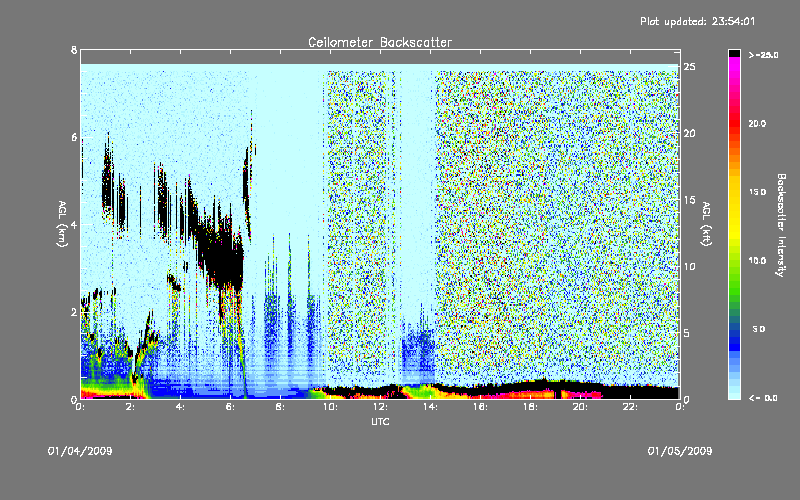The height and width of the screenshot is (500, 800).
Task: Click the '6:' hour tick on UTC axis
Action: pos(231,407)
